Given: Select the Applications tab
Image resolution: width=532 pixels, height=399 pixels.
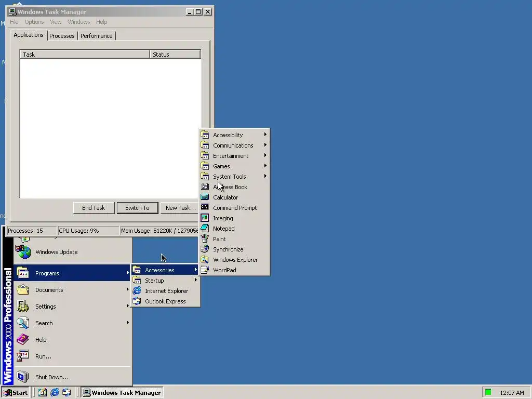Looking at the screenshot, I should 29,35.
